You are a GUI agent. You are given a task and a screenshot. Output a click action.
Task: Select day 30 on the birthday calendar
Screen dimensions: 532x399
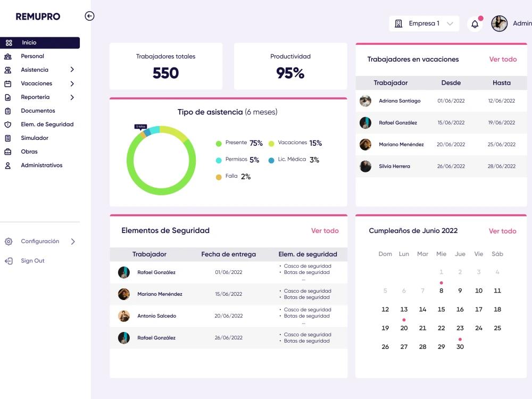[460, 347]
